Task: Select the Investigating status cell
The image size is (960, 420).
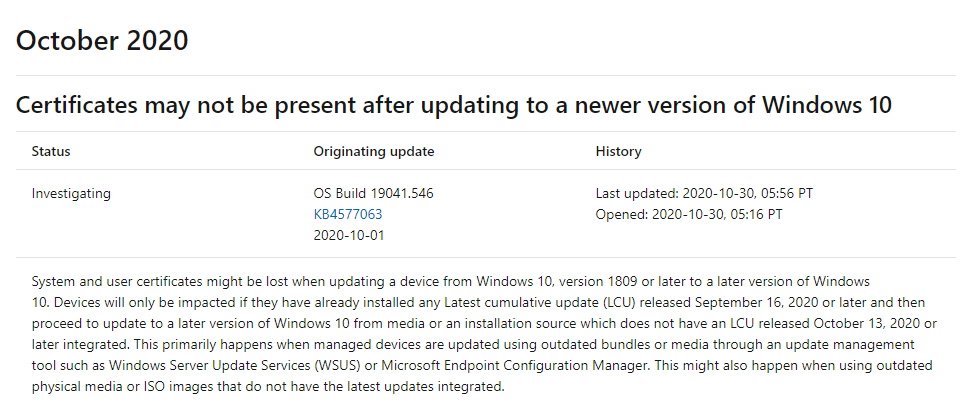Action: click(x=71, y=194)
